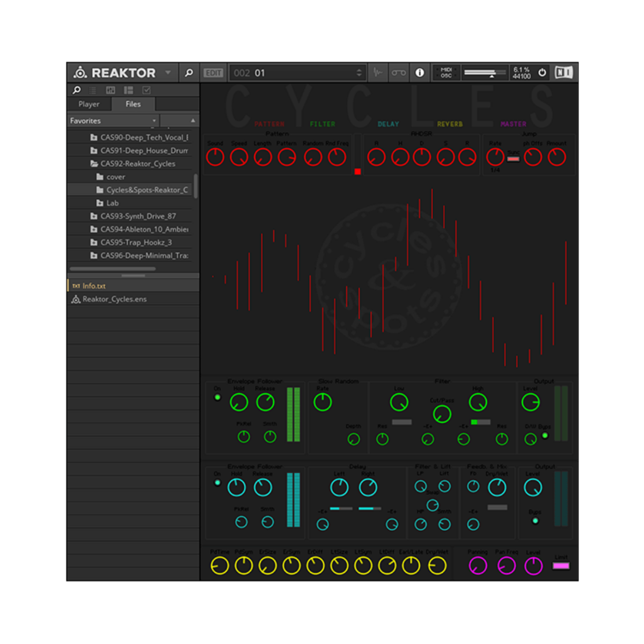Open the Reaktor main menu arrow
Screen dimensions: 644x644
pyautogui.click(x=168, y=72)
